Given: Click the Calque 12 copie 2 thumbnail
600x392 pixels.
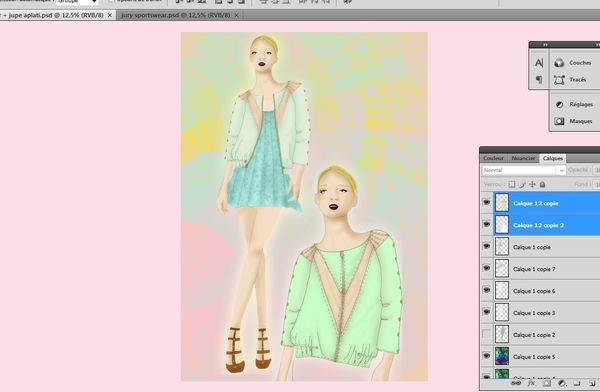Looking at the screenshot, I should pos(502,224).
